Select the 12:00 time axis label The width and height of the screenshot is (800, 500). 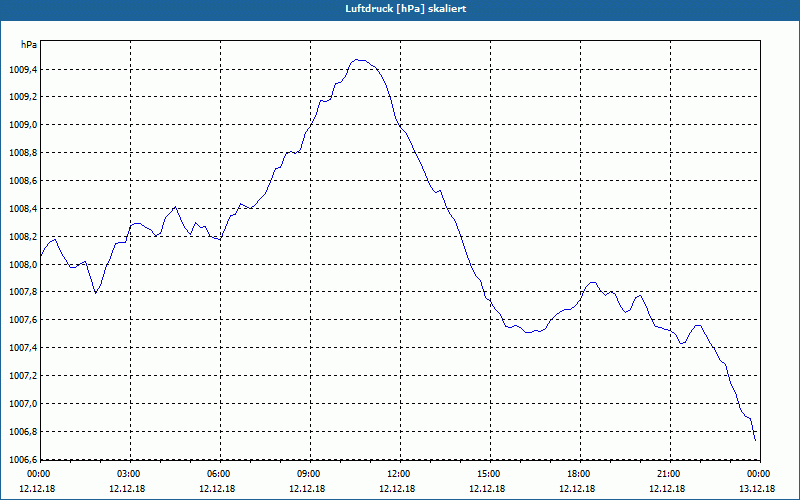coord(398,474)
